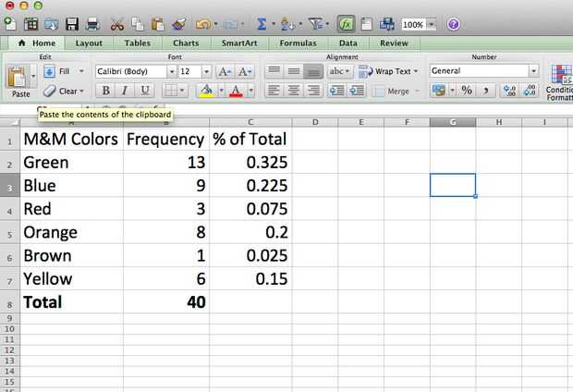Insert AutoSum with the sigma icon

(x=262, y=24)
